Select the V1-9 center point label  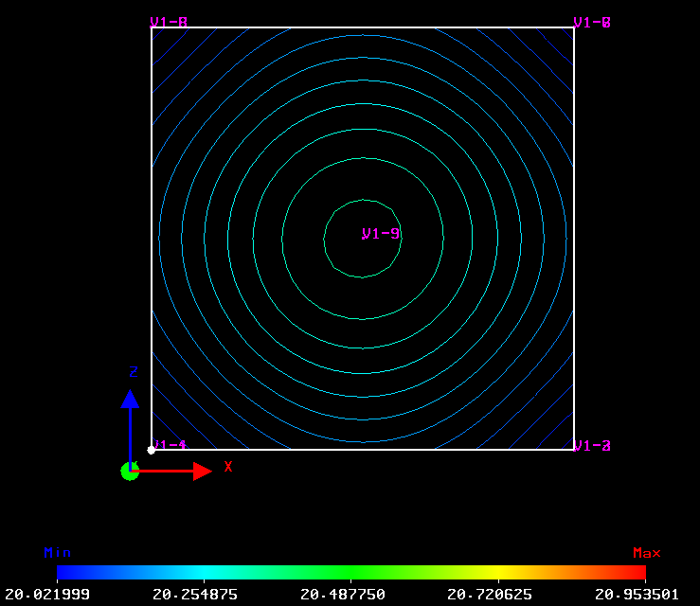pos(381,233)
